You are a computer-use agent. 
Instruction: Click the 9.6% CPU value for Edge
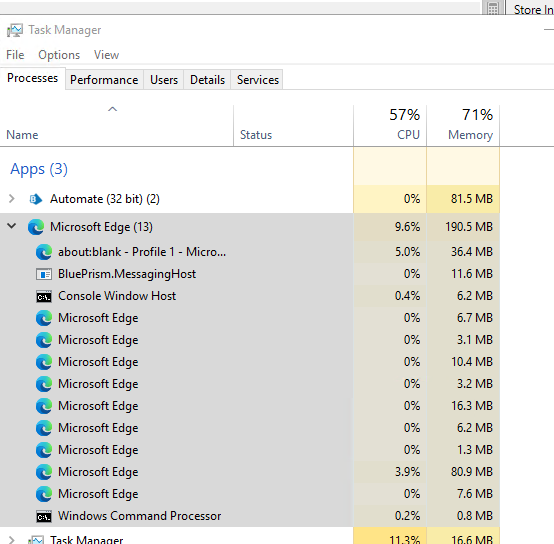tap(407, 227)
